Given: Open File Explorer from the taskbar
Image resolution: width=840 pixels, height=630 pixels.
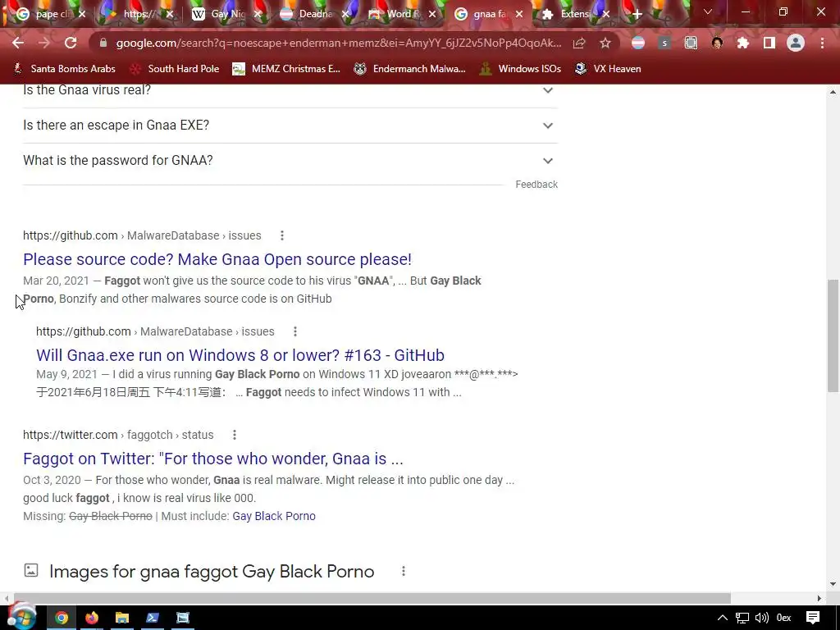Looking at the screenshot, I should [122, 618].
